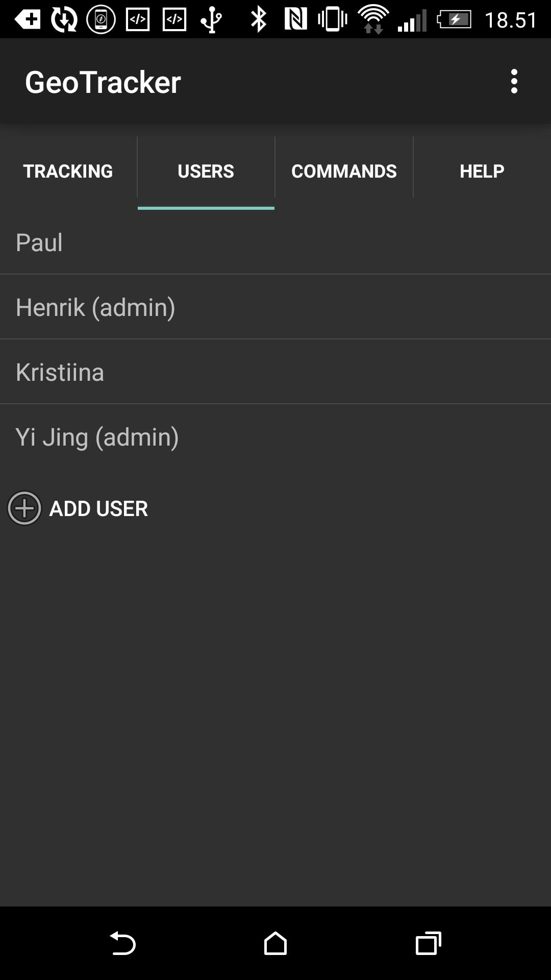Tap the plus icon next to ADD USER
The height and width of the screenshot is (980, 551).
pos(24,508)
